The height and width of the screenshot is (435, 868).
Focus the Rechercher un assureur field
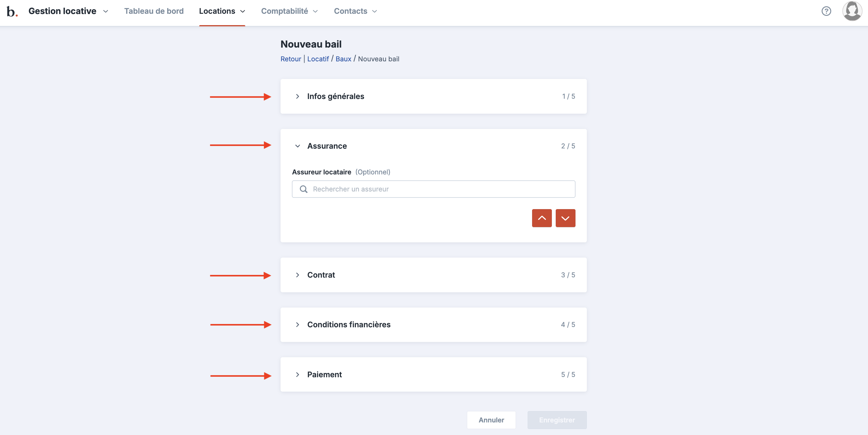pyautogui.click(x=438, y=189)
